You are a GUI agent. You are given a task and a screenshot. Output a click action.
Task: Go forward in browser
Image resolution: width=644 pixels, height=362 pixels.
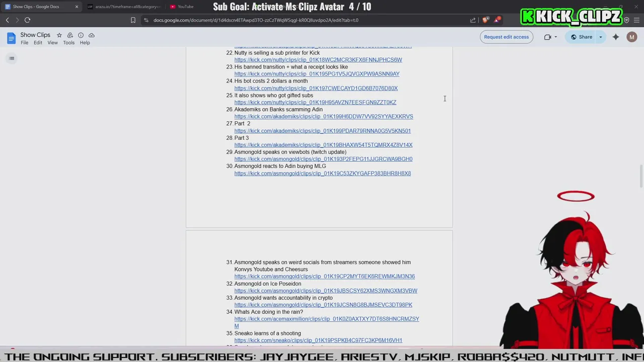click(x=17, y=20)
